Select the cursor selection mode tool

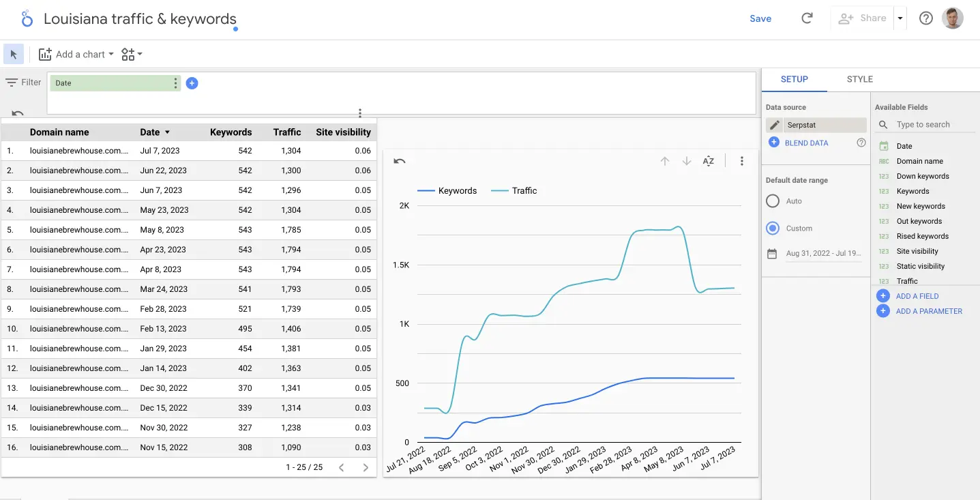[14, 55]
